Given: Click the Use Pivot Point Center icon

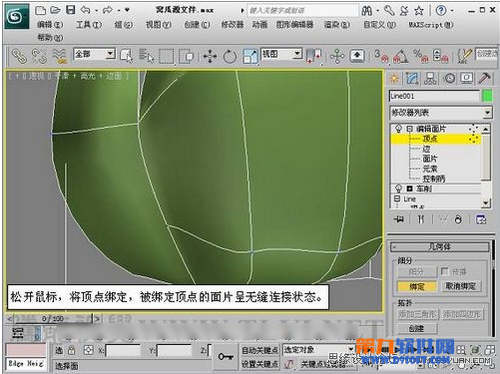Looking at the screenshot, I should click(x=314, y=56).
